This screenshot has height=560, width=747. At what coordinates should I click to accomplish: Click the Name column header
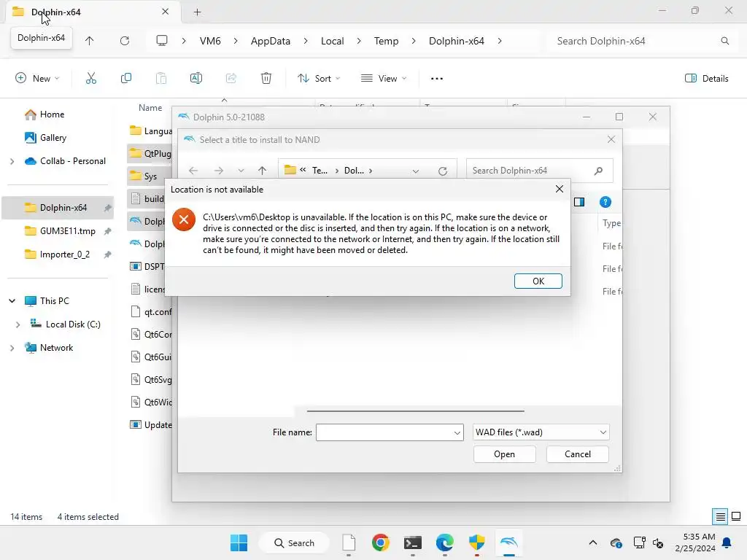tap(150, 108)
